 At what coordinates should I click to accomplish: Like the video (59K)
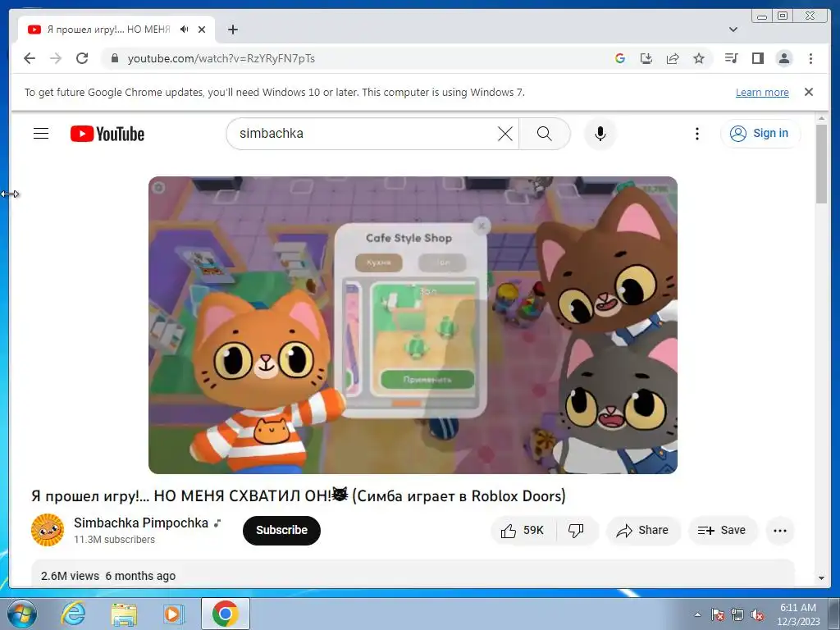(523, 531)
